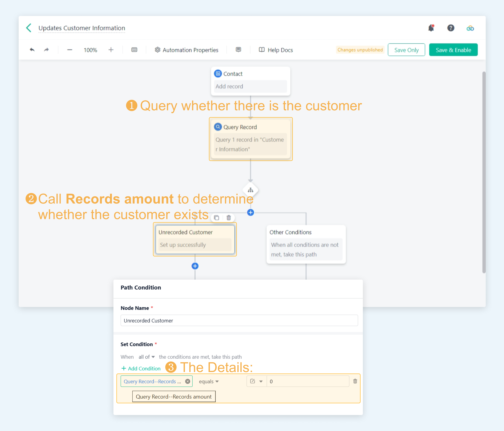Click Add Condition link
Viewport: 504px width, 431px height.
141,369
